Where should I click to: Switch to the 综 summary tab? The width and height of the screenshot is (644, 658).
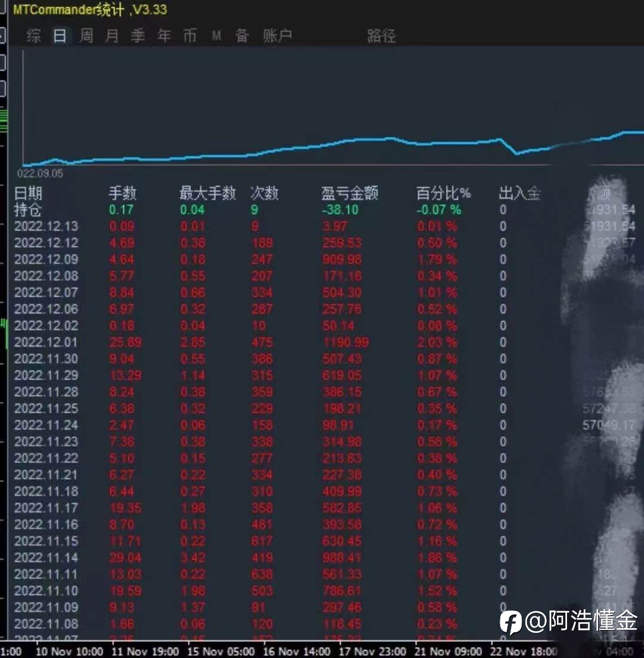point(33,36)
